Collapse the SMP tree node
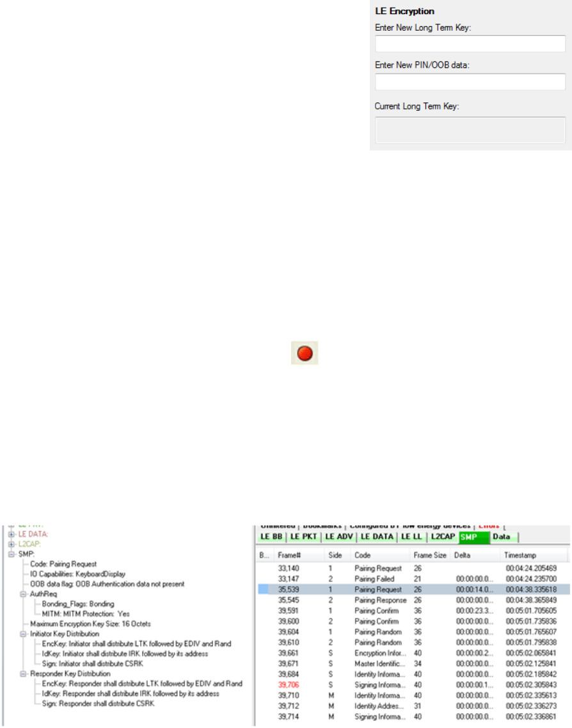 coord(11,554)
